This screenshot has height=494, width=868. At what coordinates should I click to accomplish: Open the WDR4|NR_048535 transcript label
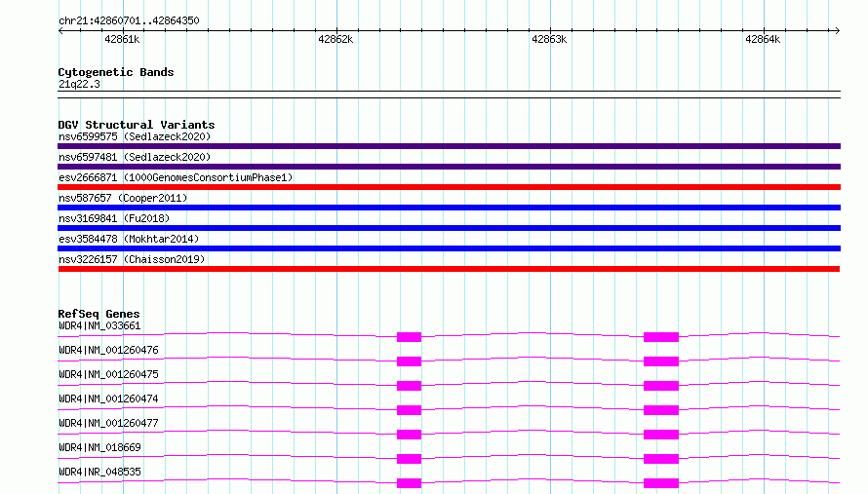[x=99, y=472]
